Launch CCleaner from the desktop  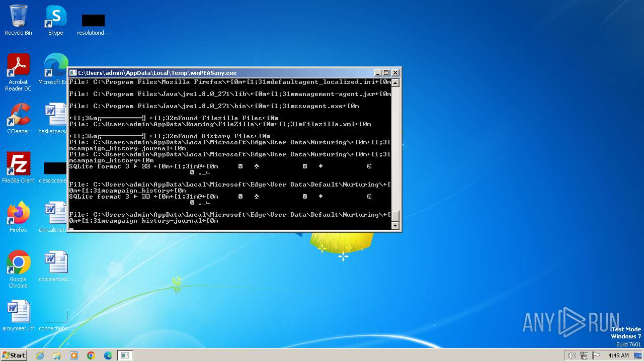(18, 119)
